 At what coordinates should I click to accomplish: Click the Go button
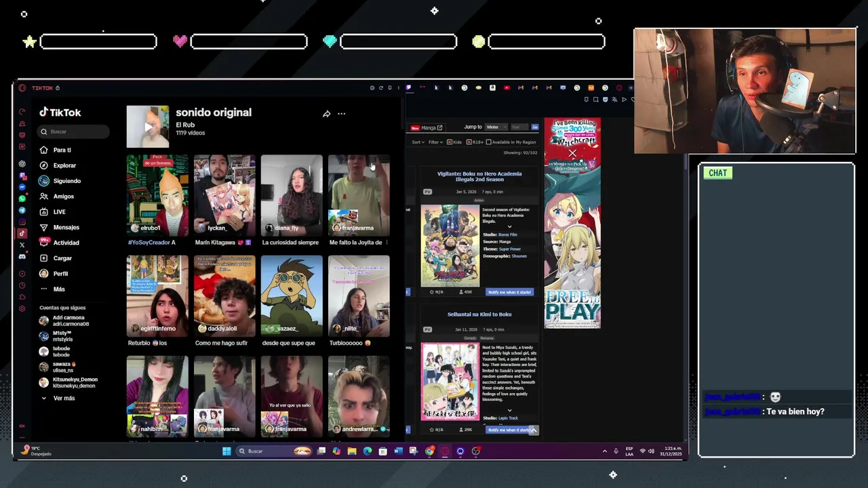pyautogui.click(x=535, y=127)
